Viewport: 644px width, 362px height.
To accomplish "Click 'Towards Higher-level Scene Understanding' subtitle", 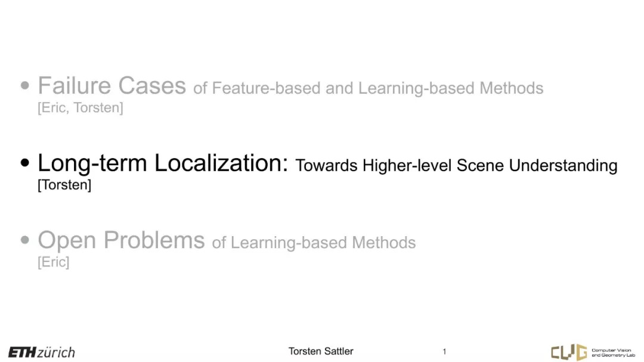I will pos(456,166).
